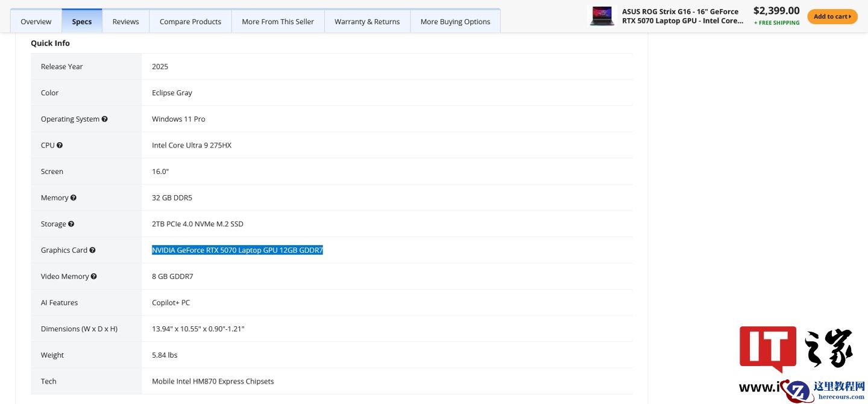Click the 5.84 lbs weight value

click(165, 355)
